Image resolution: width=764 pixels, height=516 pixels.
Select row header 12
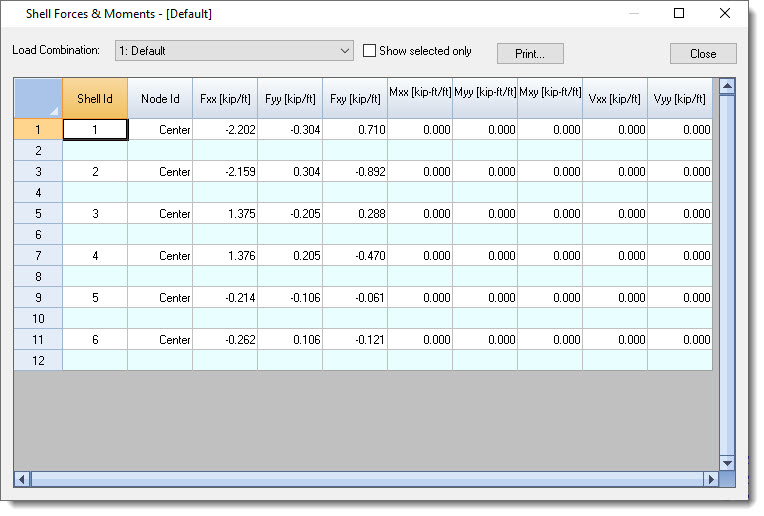[x=38, y=360]
